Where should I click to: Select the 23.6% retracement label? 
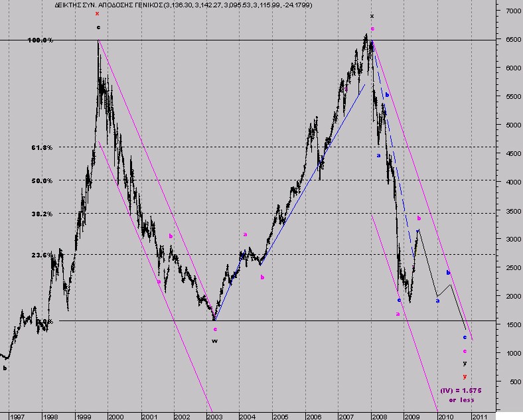pos(41,255)
